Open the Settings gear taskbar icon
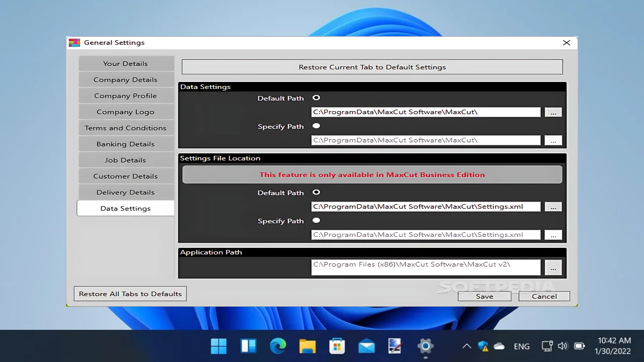This screenshot has width=644, height=362. tap(426, 346)
